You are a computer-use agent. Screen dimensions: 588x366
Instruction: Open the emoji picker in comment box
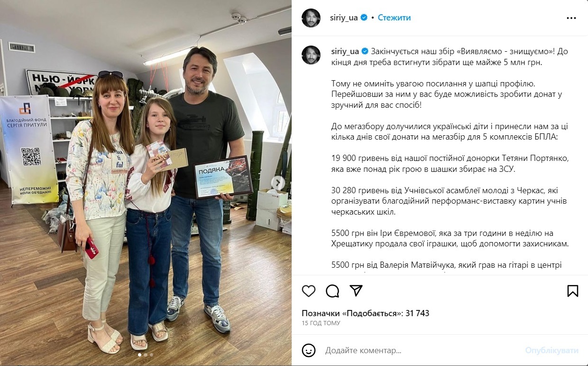[x=309, y=351]
